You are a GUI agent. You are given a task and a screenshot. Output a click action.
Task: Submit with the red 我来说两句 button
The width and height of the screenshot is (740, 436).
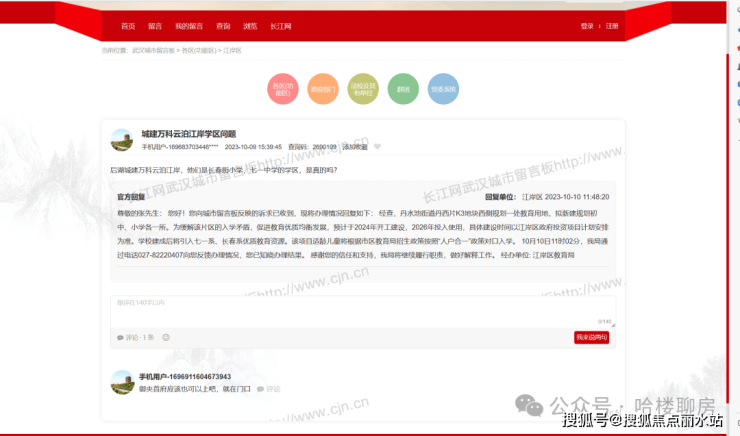point(591,337)
